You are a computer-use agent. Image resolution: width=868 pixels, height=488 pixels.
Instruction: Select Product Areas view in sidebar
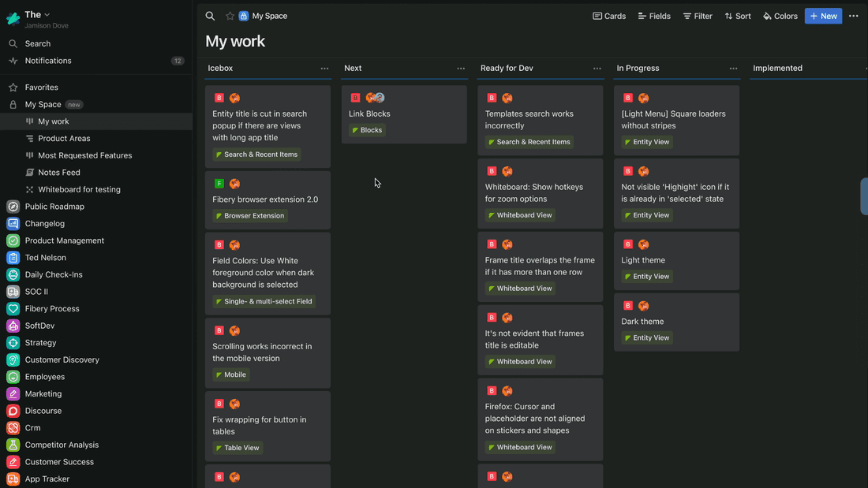(x=64, y=139)
